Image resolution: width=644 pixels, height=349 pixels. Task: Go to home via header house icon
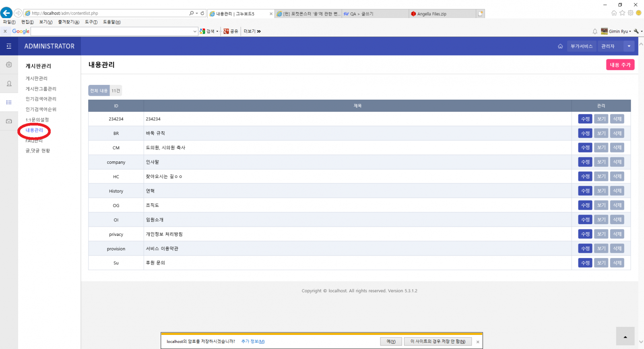pos(560,46)
